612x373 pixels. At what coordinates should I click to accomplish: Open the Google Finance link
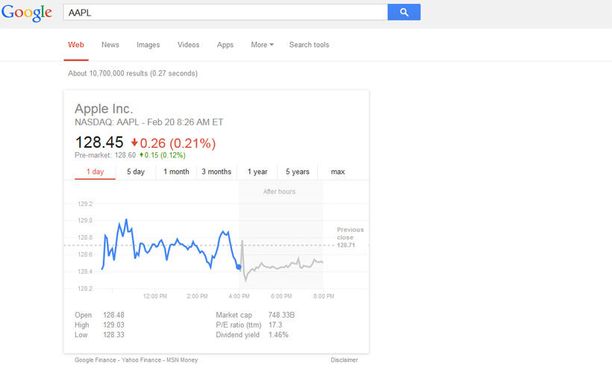[x=95, y=360]
